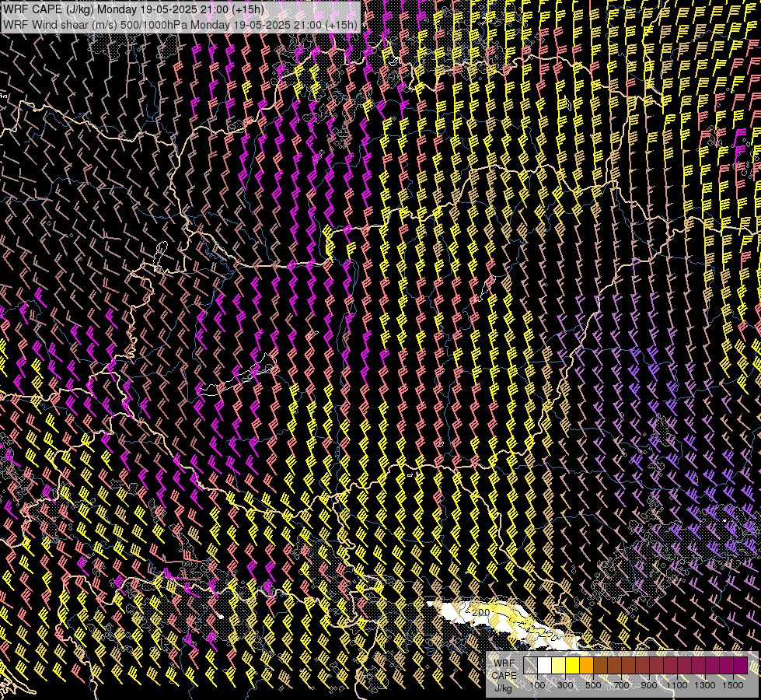Viewport: 761px width, 700px height.
Task: Click the 1500 legend tick label
Action: click(733, 685)
